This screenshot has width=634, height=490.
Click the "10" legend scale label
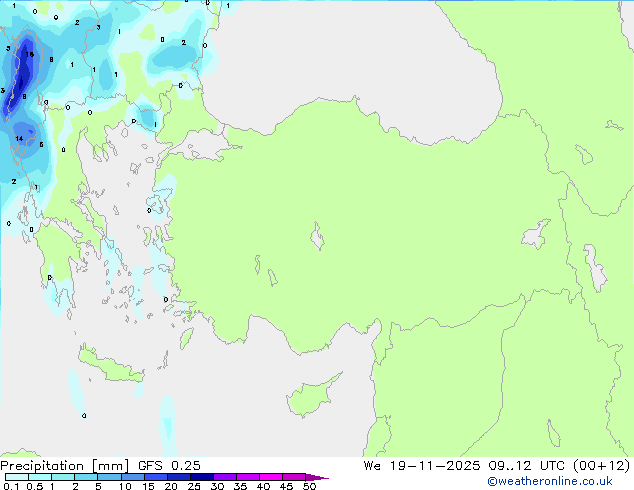pos(125,486)
